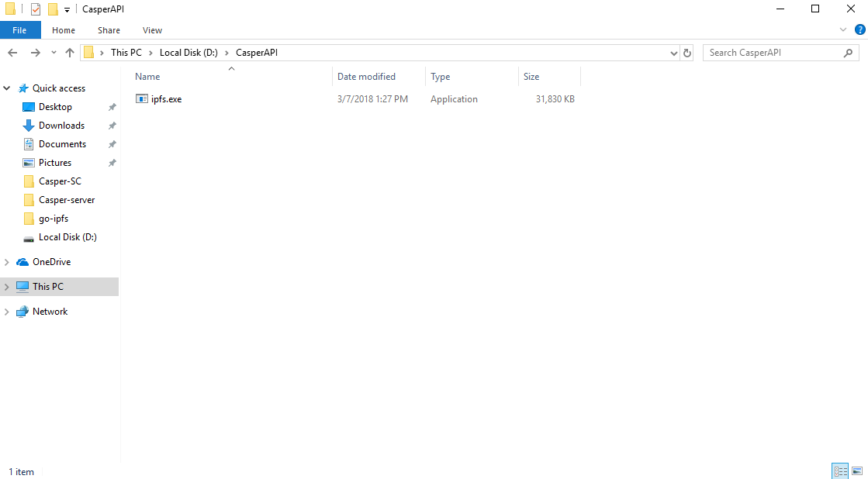Screen dimensions: 868x479
Task: Expand This PC breadcrumb chevron
Action: (x=151, y=53)
